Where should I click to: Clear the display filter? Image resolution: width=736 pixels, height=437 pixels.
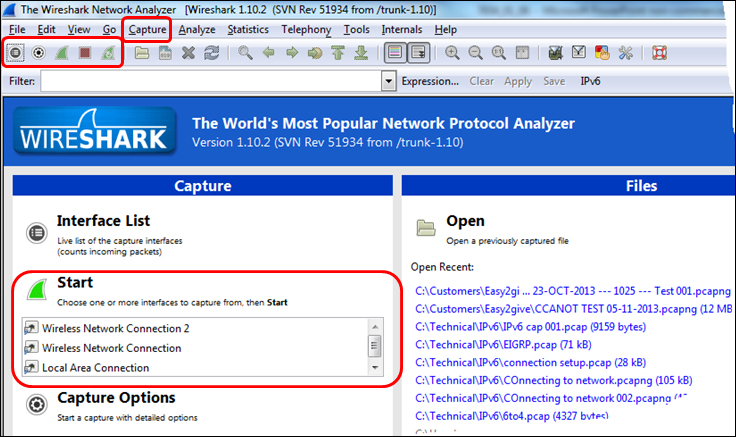pyautogui.click(x=482, y=81)
